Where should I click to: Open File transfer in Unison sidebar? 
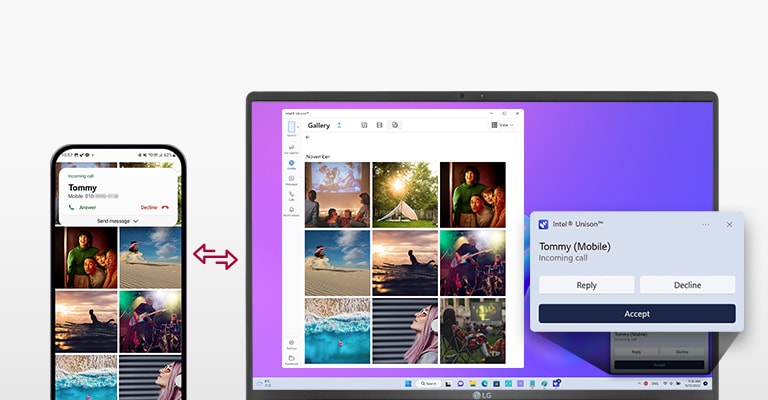click(x=292, y=148)
